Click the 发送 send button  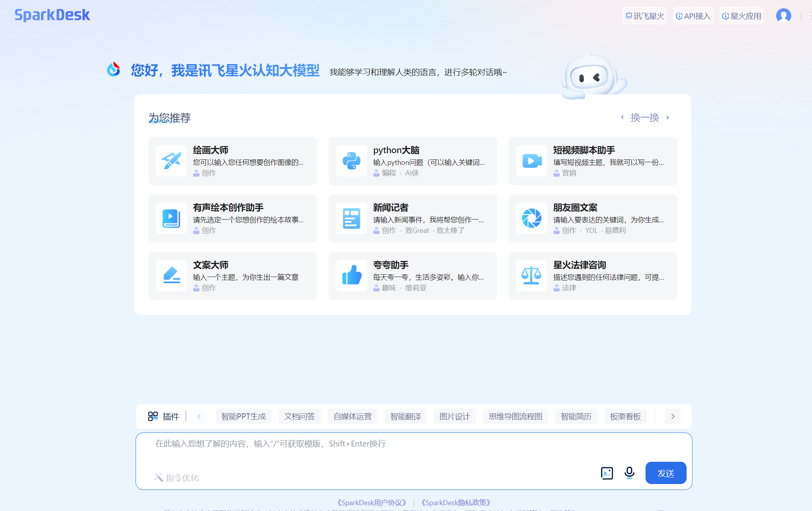(666, 473)
